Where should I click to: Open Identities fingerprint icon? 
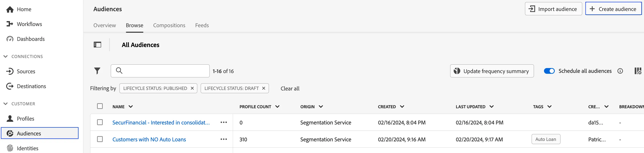tap(10, 148)
